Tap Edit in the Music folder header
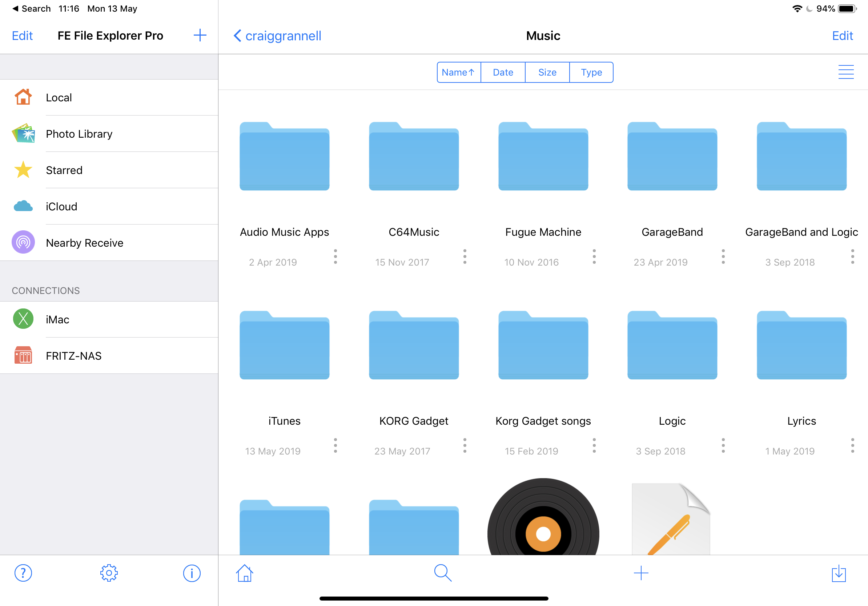The width and height of the screenshot is (868, 606). (842, 36)
